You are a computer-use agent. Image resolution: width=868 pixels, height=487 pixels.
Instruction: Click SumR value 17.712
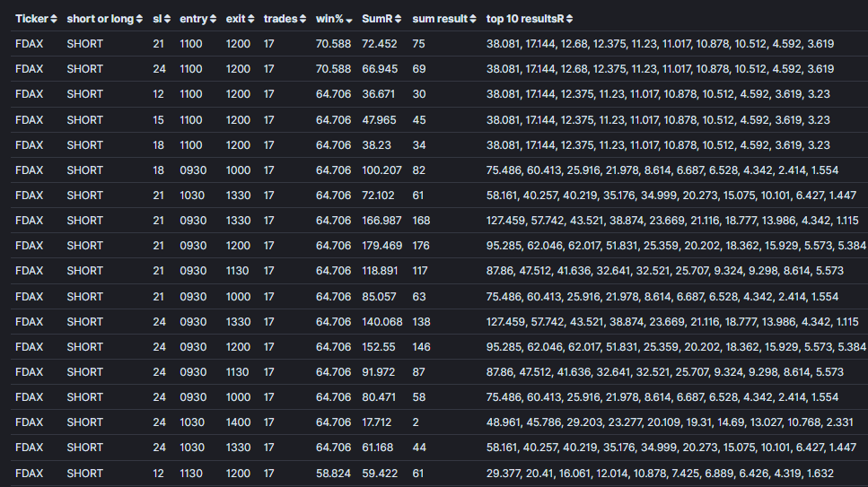point(376,422)
